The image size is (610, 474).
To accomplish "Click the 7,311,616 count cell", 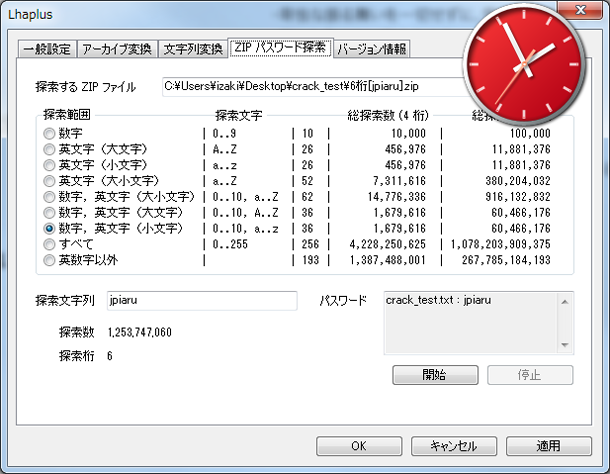I will (x=399, y=181).
